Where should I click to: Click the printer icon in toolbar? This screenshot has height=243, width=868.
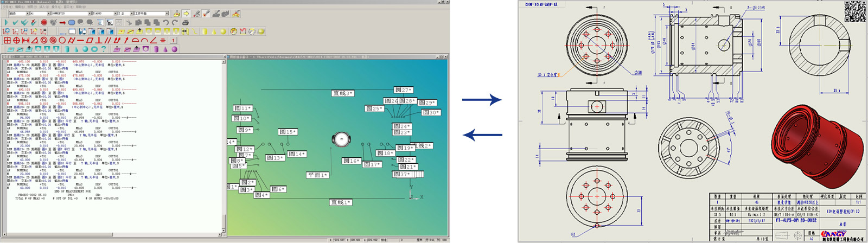click(185, 23)
